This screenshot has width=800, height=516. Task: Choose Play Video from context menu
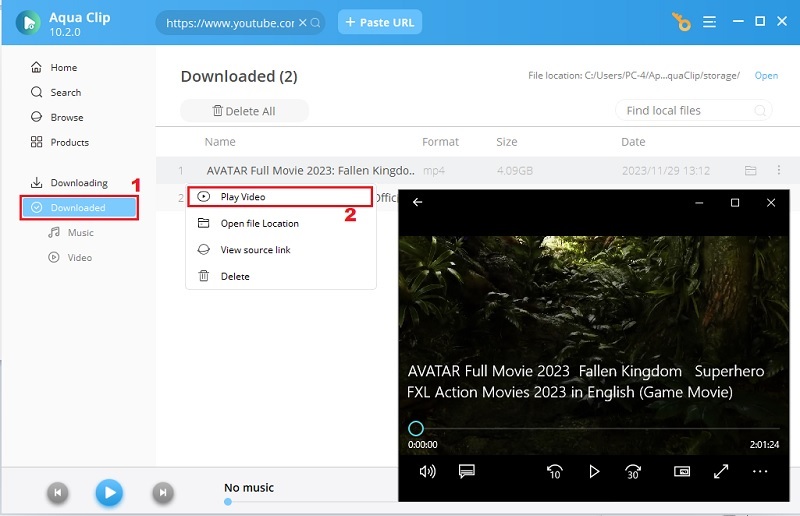tap(280, 197)
